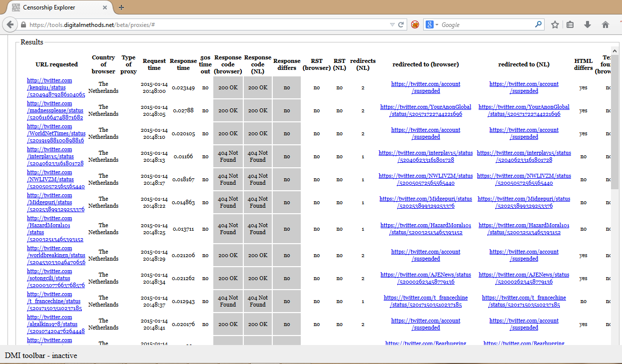
Task: Open account/suspended NL link in algalkin1978 row
Action: click(524, 324)
